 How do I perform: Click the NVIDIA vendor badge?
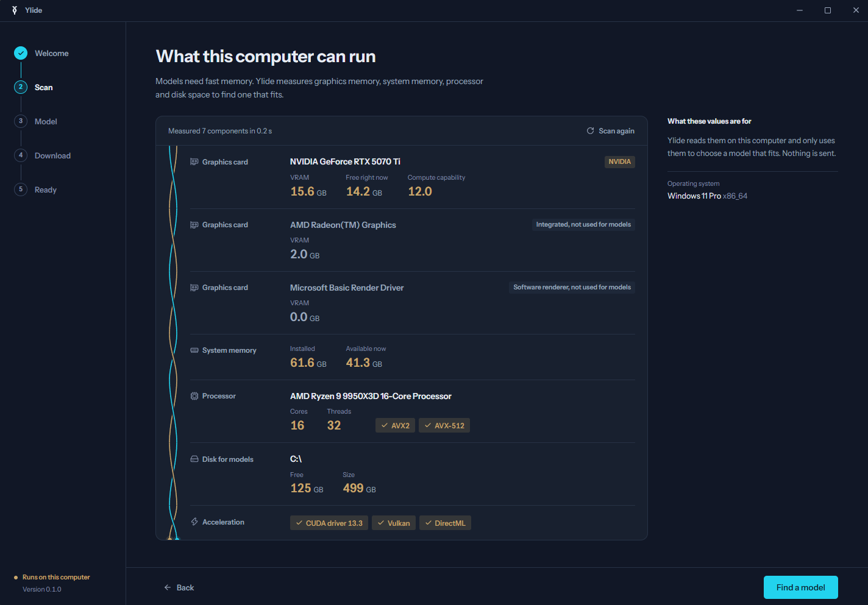[x=620, y=161]
